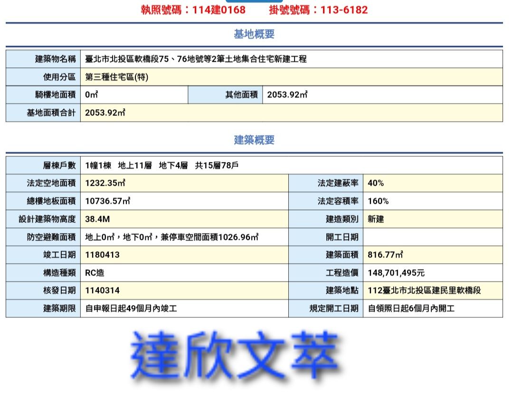Select the 第三種住宅區(特) value

(117, 77)
